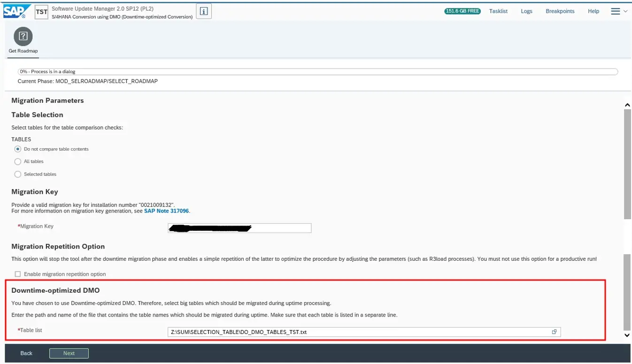Select the Get Roadmap step tab
Screen dimensions: 632x364
pos(23,42)
